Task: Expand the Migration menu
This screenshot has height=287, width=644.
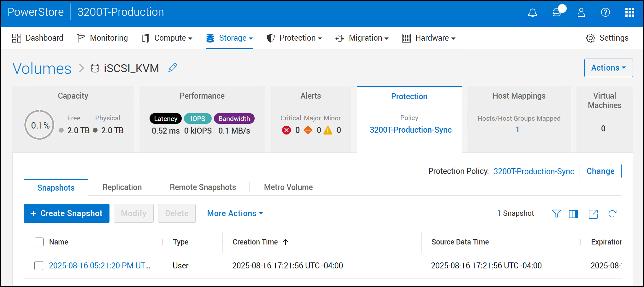Action: [x=362, y=38]
